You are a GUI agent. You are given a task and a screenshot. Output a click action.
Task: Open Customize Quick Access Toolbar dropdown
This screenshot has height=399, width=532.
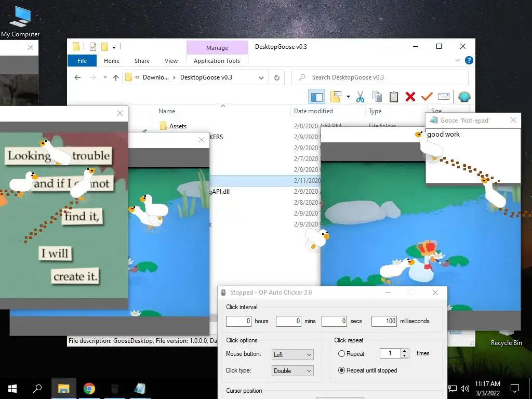[114, 47]
